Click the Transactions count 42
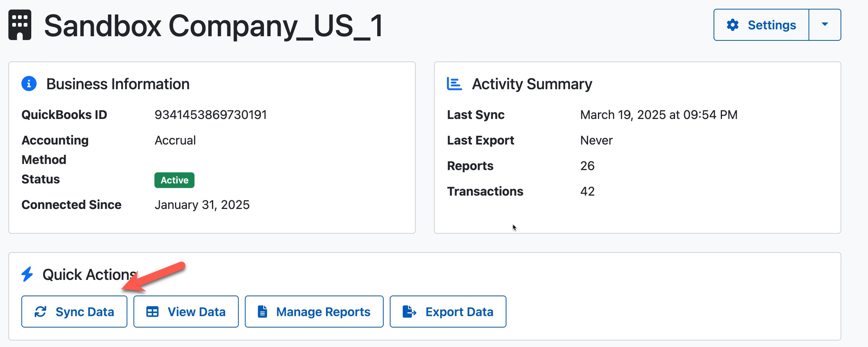Image resolution: width=868 pixels, height=347 pixels. click(587, 191)
